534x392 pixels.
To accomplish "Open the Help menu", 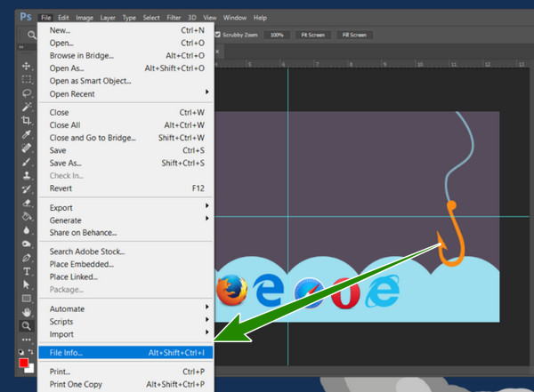I will point(260,18).
